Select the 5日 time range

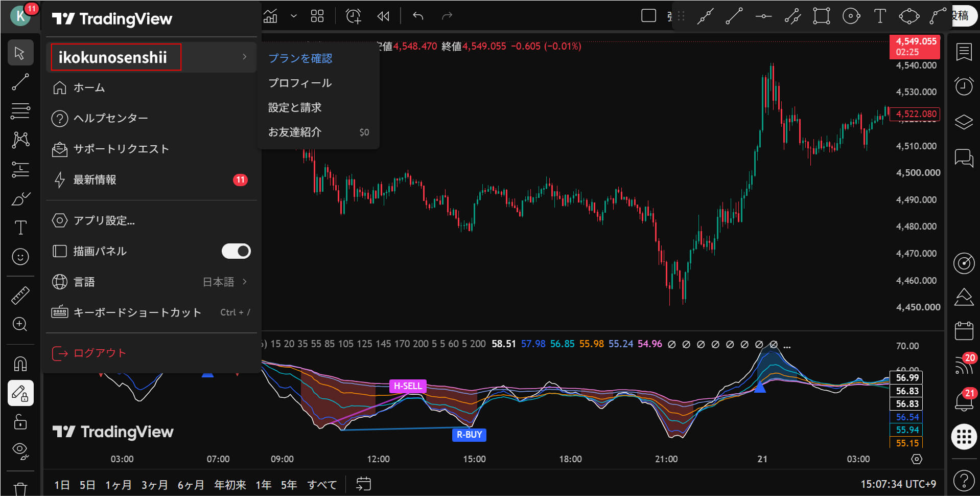[x=87, y=485]
